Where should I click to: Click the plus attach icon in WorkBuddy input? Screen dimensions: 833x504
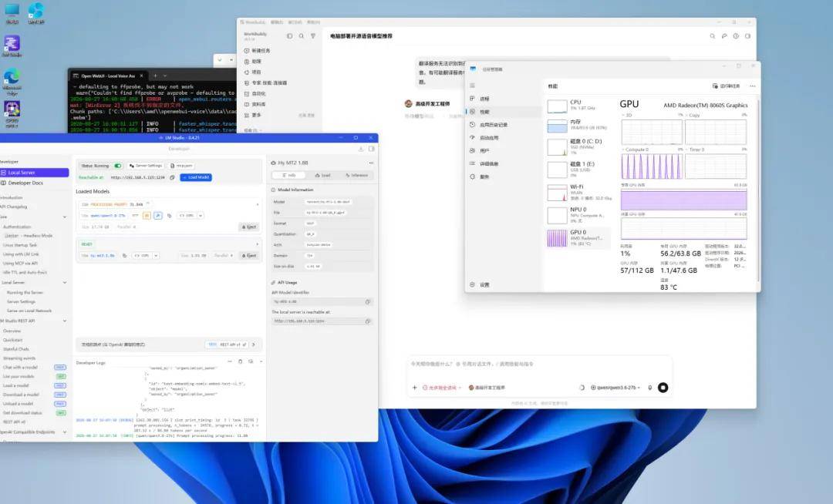(x=414, y=388)
